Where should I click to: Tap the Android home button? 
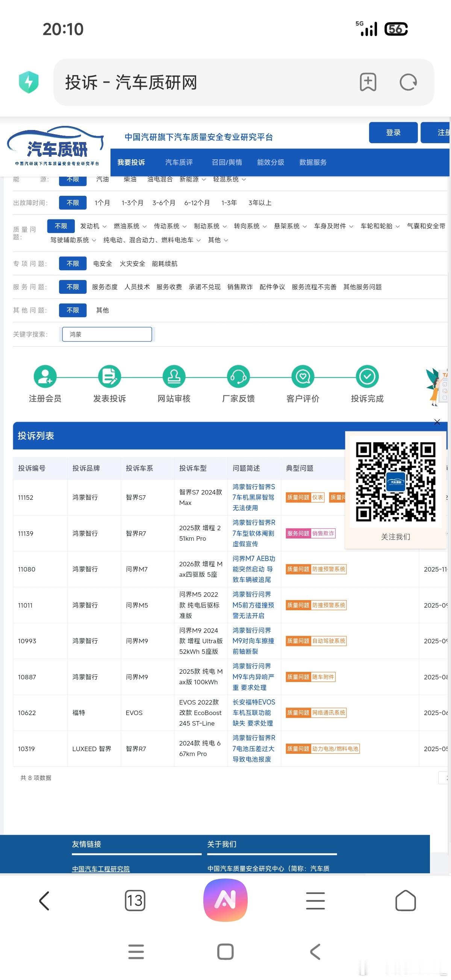point(225,951)
